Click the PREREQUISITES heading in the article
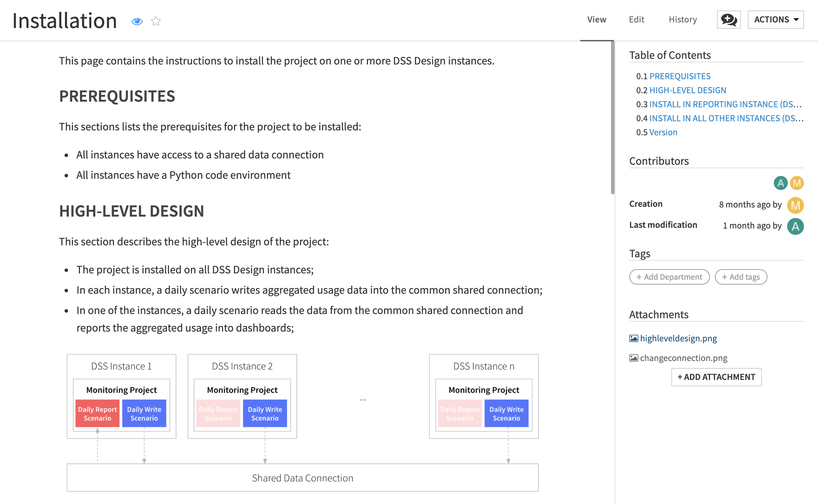 (x=117, y=96)
